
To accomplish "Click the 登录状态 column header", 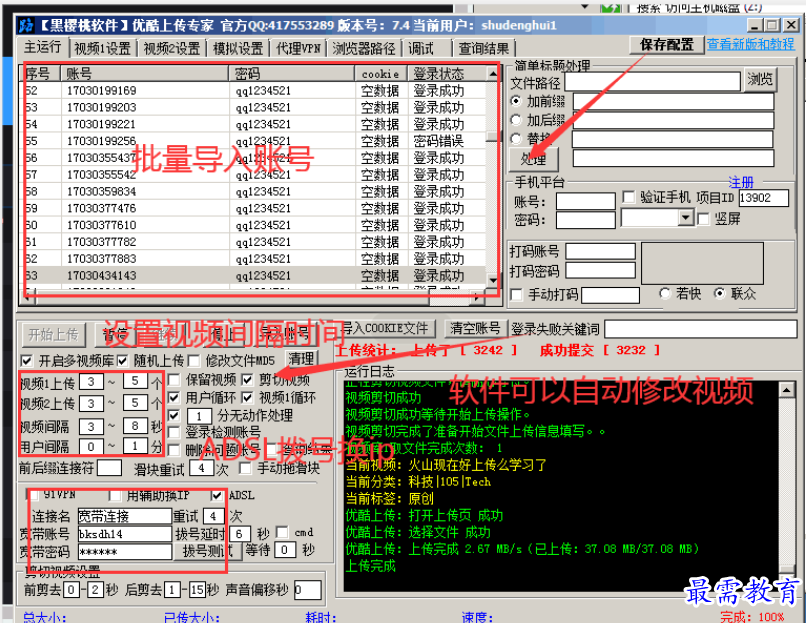I will tap(446, 74).
